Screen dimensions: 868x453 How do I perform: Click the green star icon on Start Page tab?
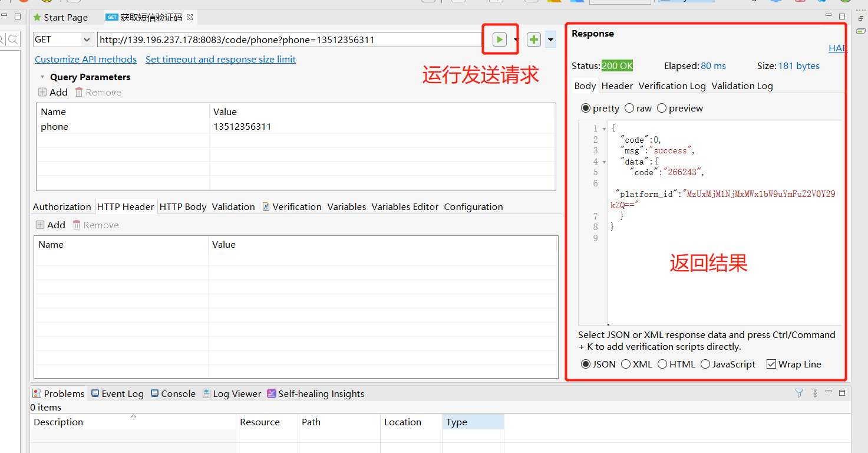(37, 17)
